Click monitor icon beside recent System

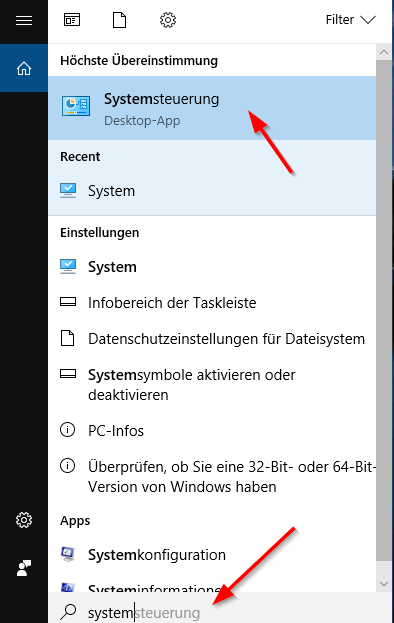click(68, 190)
